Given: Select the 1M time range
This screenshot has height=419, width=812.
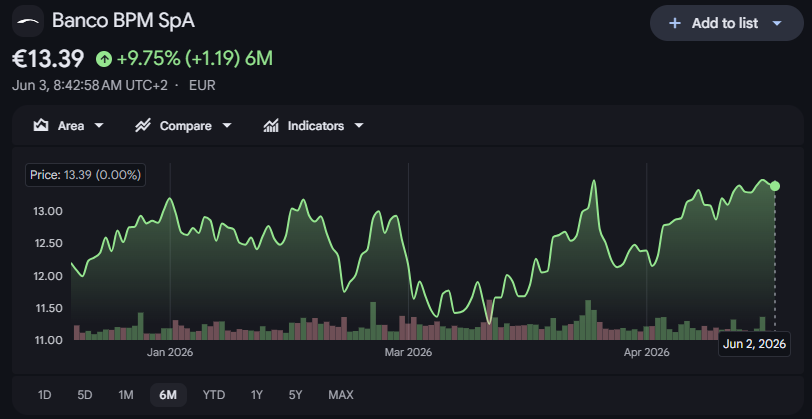Looking at the screenshot, I should coord(126,395).
